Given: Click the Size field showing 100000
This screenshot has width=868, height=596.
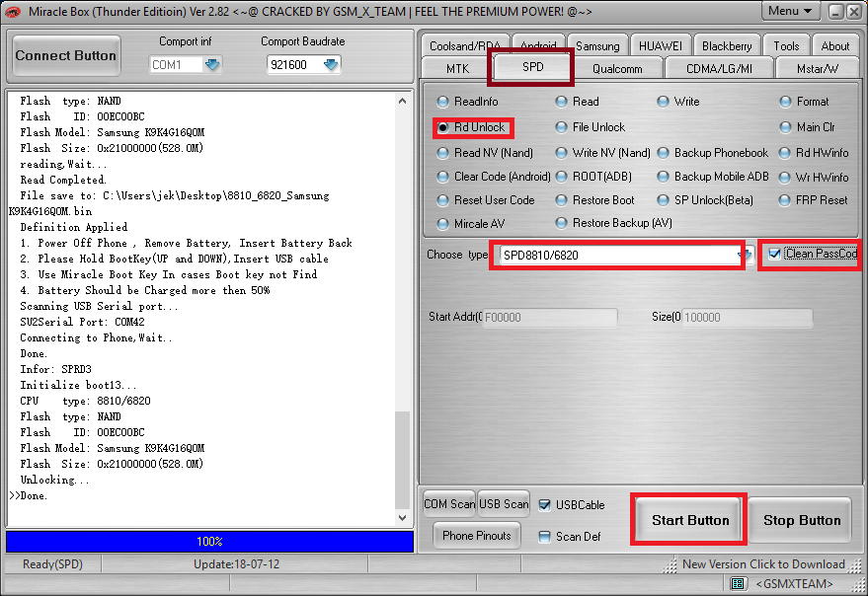Looking at the screenshot, I should click(747, 318).
